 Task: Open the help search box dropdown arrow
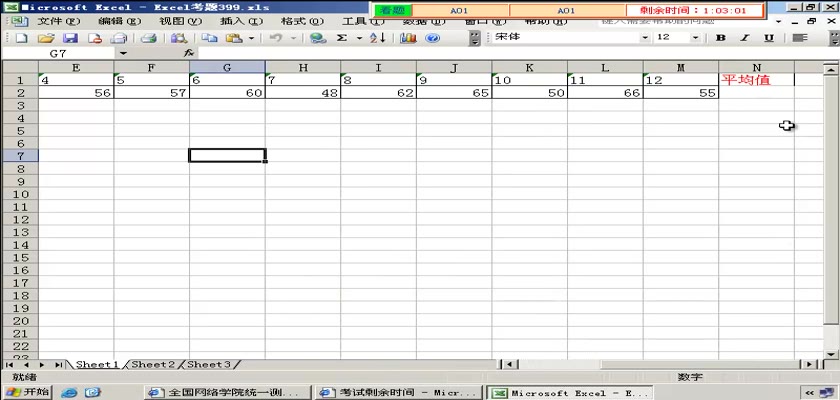coord(778,22)
